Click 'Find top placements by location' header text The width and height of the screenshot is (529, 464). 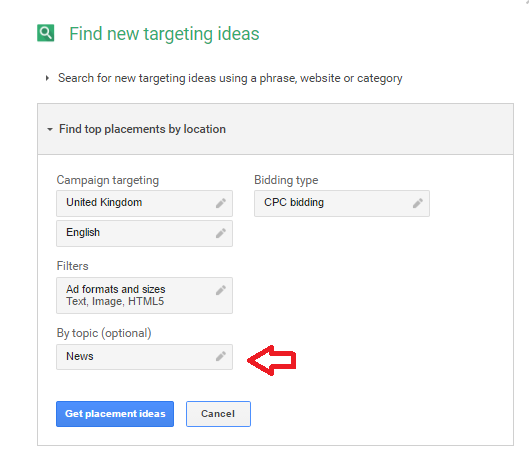[x=142, y=129]
